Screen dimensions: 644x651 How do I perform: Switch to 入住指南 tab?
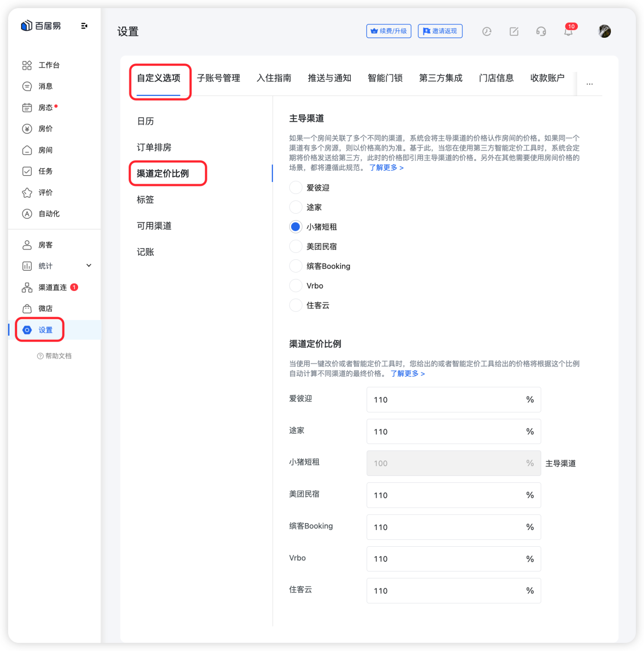[274, 78]
